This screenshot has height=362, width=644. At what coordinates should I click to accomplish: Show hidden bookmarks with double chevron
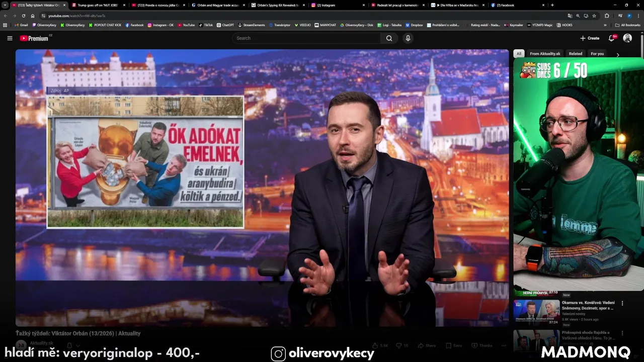coord(605,25)
